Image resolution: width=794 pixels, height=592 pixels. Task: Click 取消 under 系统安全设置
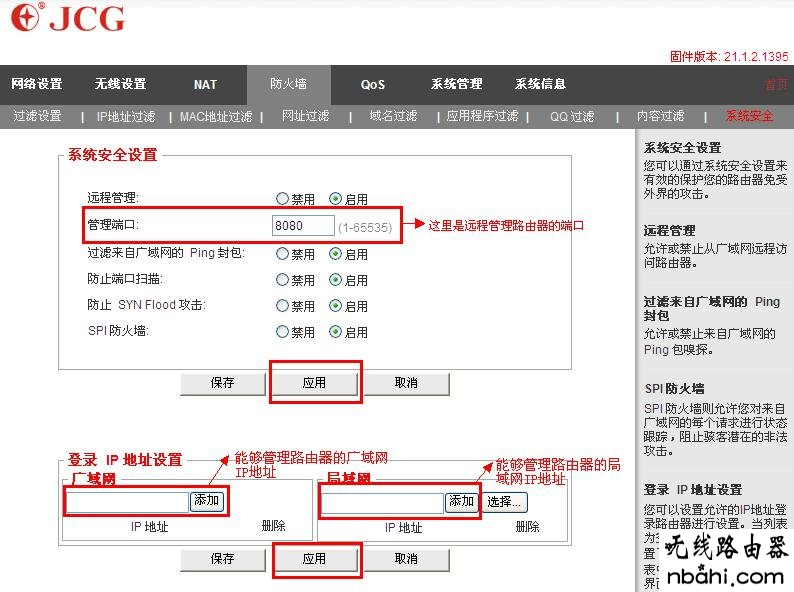407,383
